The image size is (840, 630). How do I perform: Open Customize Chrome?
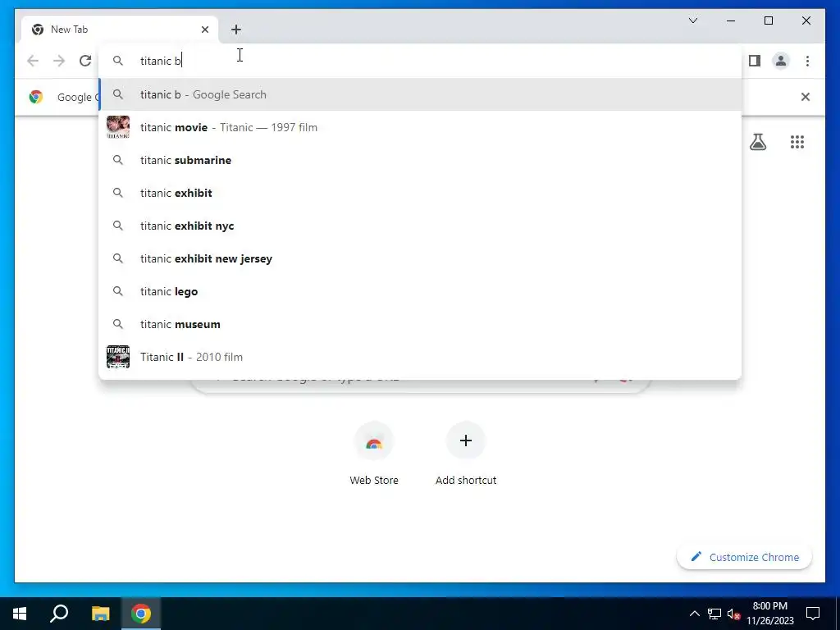point(745,557)
